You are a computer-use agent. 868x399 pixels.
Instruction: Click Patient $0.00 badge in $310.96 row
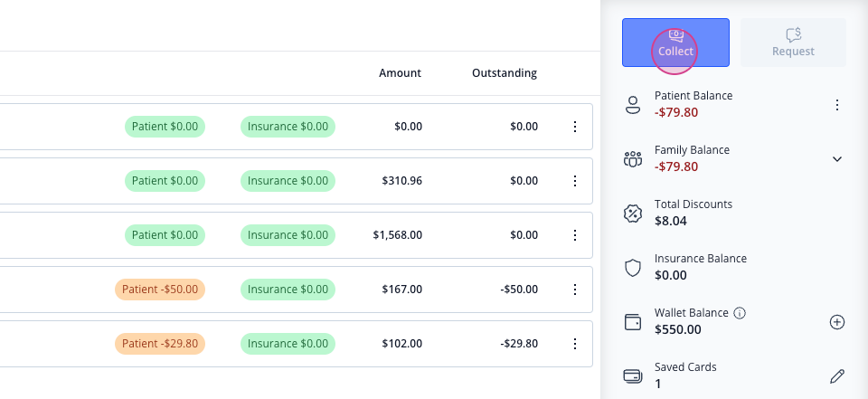coord(165,181)
